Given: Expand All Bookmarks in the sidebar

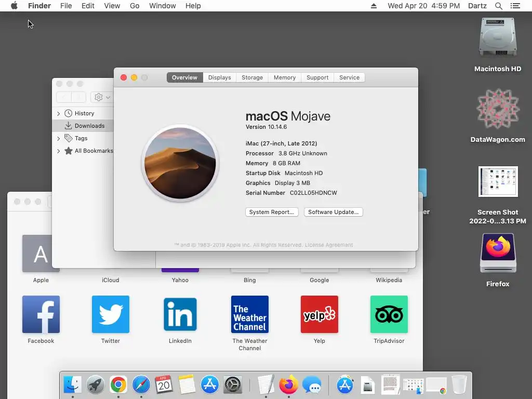Looking at the screenshot, I should (x=58, y=151).
